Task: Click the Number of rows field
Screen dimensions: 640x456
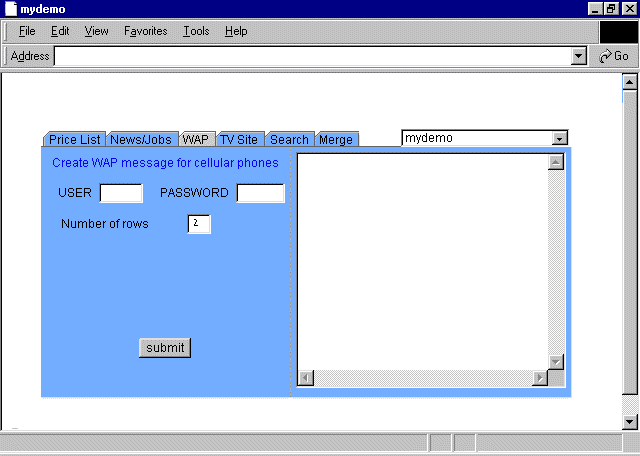Action: click(x=199, y=224)
